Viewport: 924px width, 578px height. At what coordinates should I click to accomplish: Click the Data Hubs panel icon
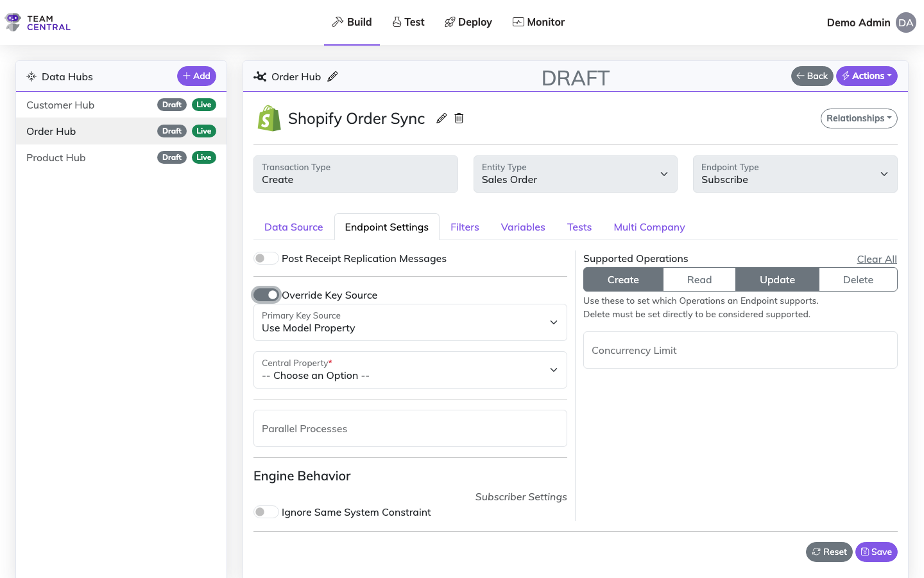pyautogui.click(x=31, y=76)
